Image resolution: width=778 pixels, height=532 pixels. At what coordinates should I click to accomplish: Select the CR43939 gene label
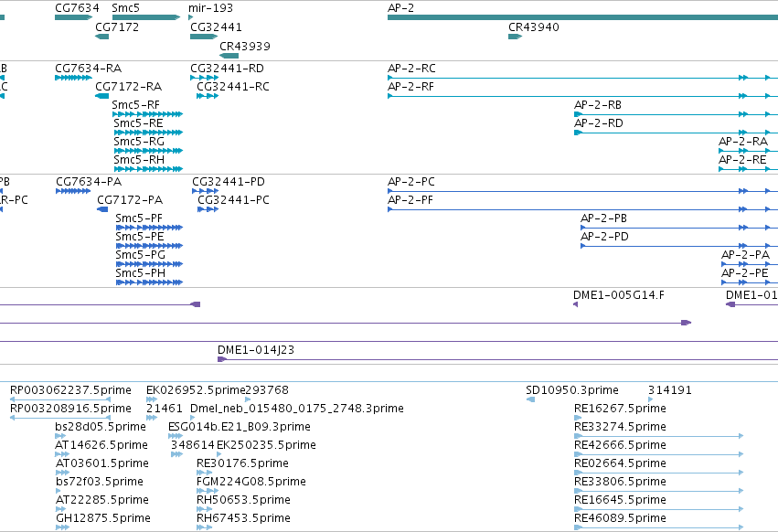click(x=245, y=46)
